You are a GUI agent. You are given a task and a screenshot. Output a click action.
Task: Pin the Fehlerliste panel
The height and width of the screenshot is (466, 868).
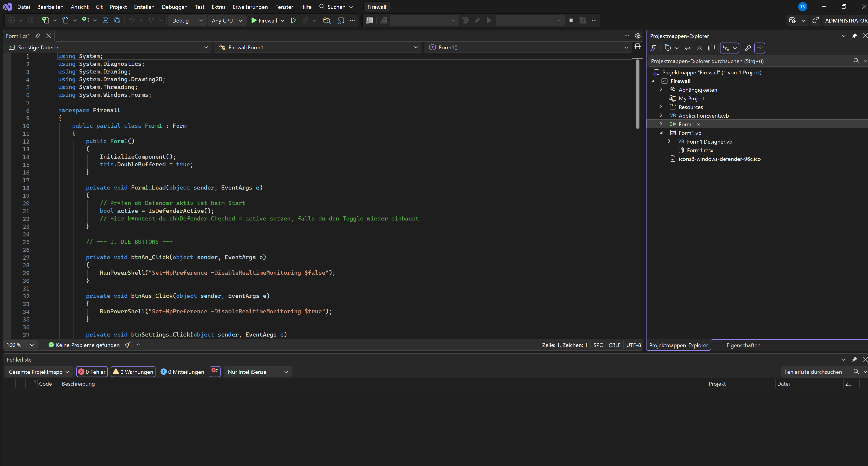(854, 359)
